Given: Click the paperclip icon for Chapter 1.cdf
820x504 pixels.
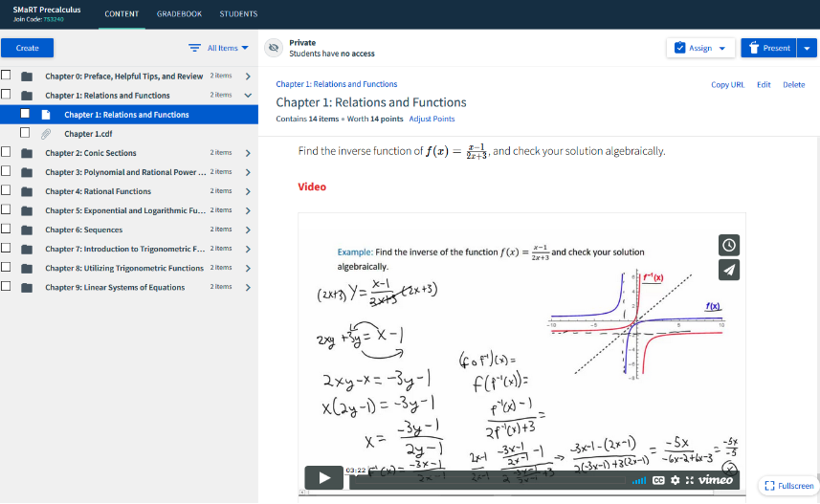Looking at the screenshot, I should click(x=46, y=134).
